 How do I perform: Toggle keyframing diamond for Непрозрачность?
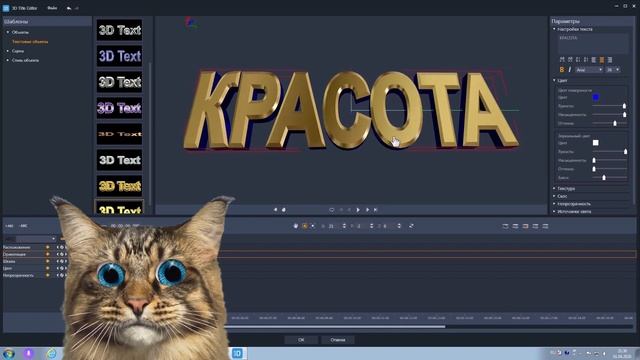click(48, 275)
